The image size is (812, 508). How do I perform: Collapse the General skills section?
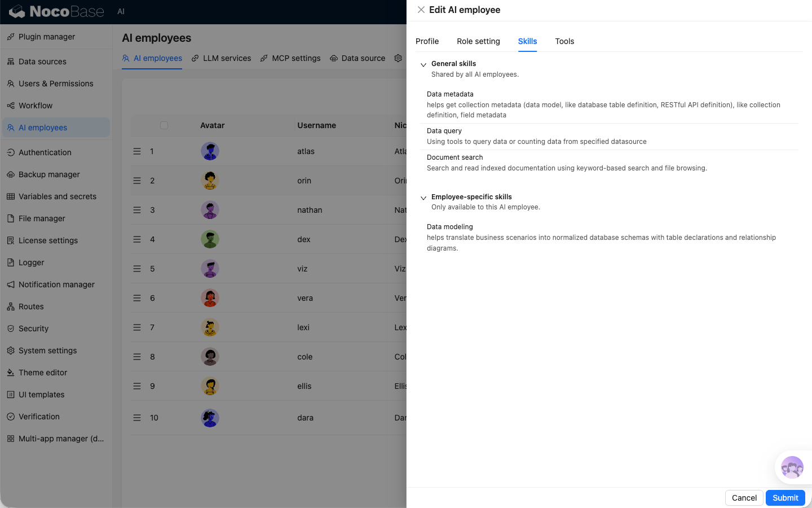pyautogui.click(x=423, y=65)
